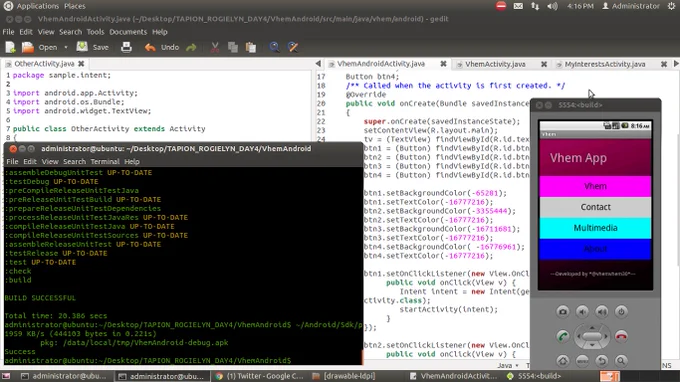Image resolution: width=680 pixels, height=382 pixels.
Task: Open gedit File menu
Action: click(x=8, y=32)
